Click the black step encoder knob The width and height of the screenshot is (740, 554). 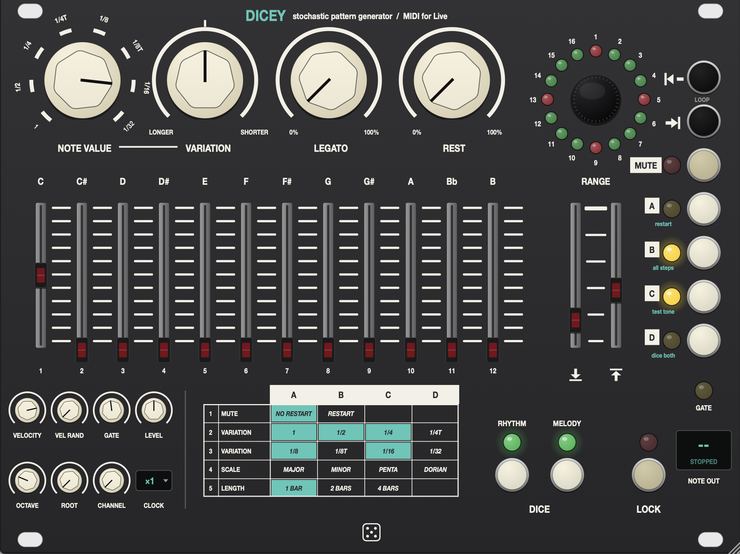click(596, 100)
